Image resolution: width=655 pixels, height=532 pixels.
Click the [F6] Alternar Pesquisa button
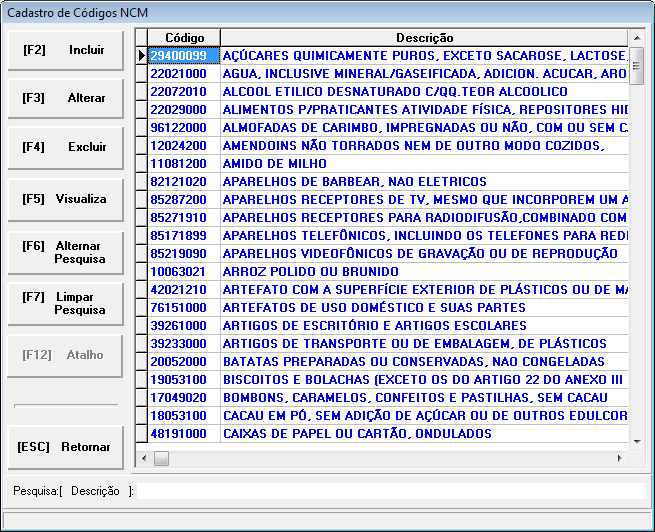coord(64,252)
